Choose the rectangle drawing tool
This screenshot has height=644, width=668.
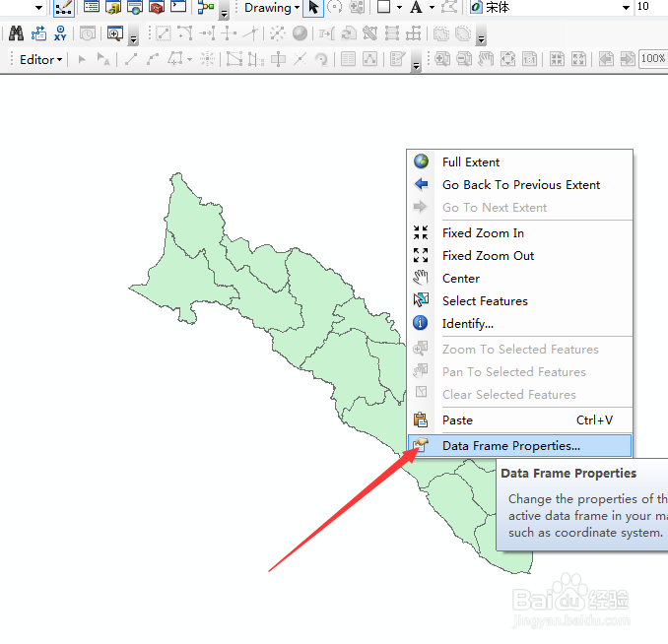point(384,7)
